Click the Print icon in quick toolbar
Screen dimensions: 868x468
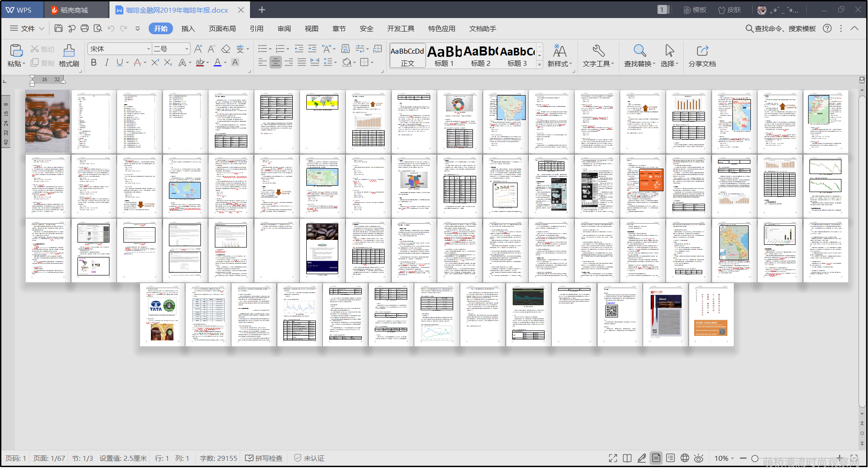[x=85, y=28]
